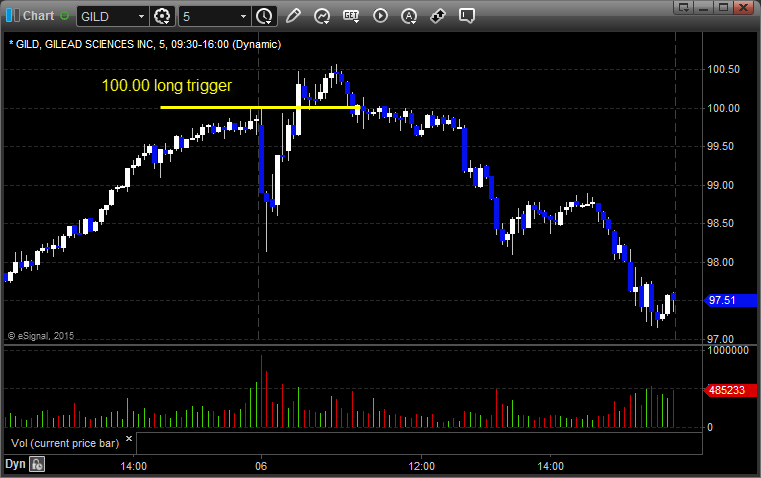Open the alerts A icon menu

tap(409, 16)
